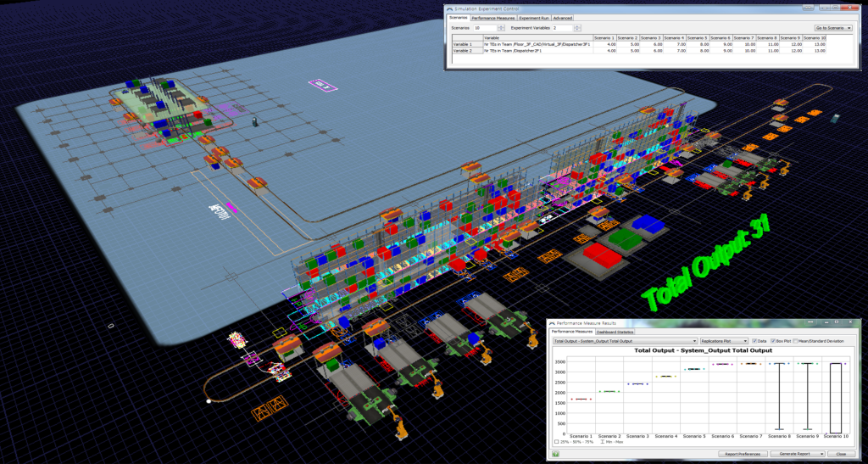Click the Simulation Experiment Control title icon
Image resolution: width=868 pixels, height=464 pixels.
[449, 8]
